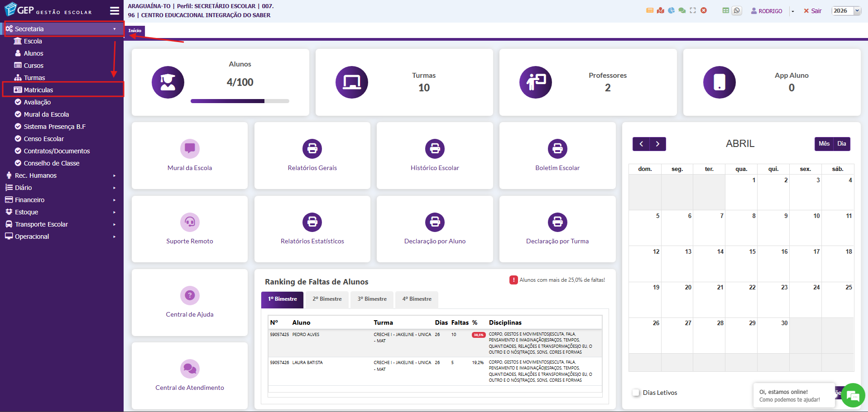
Task: Open the Central de Ajuda question icon
Action: point(190,295)
